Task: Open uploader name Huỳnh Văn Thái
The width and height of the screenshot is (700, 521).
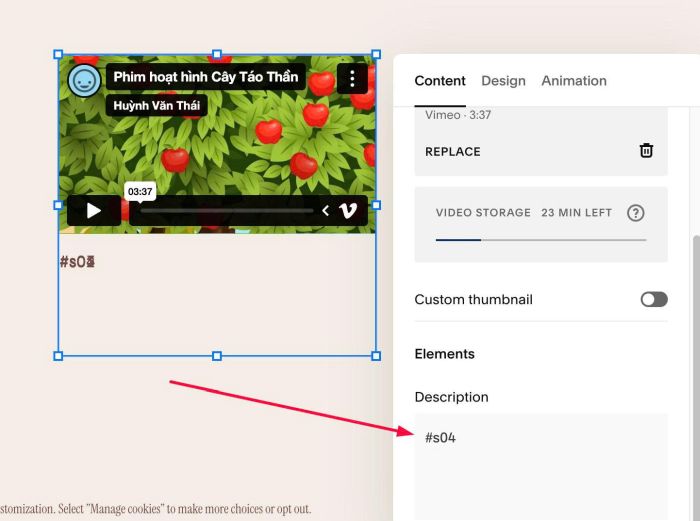Action: click(x=156, y=105)
